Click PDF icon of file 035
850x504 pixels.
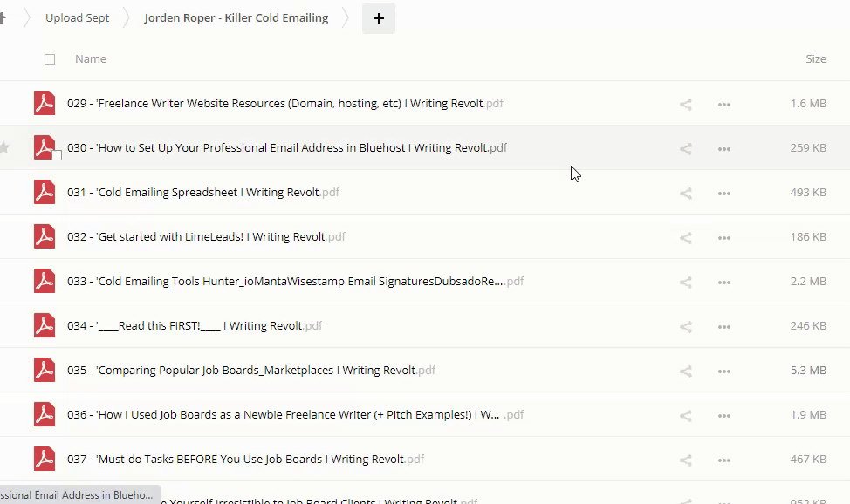(44, 370)
